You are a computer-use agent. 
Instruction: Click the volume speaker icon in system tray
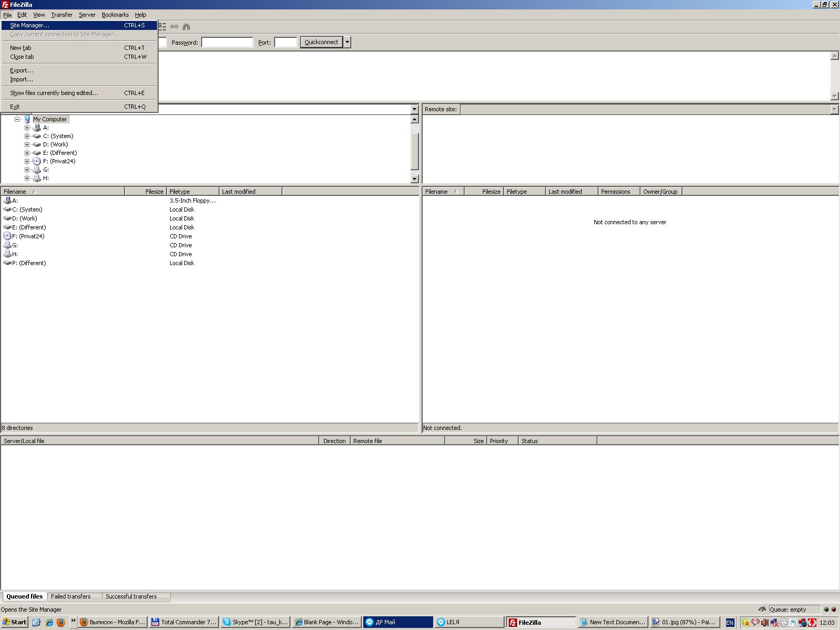click(x=765, y=623)
